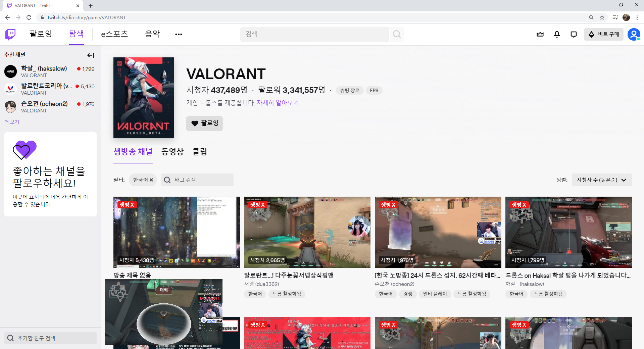This screenshot has width=644, height=349.
Task: Click the FPS tag
Action: [374, 90]
